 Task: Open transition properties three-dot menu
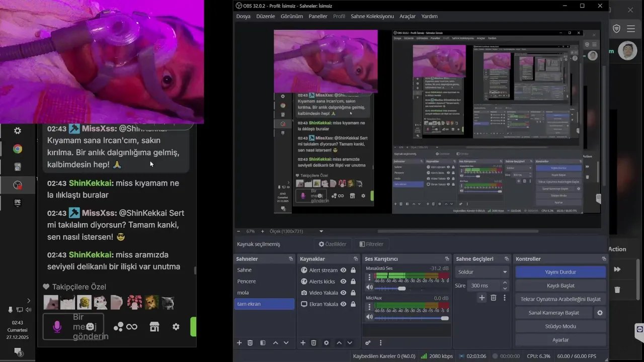[x=505, y=298]
